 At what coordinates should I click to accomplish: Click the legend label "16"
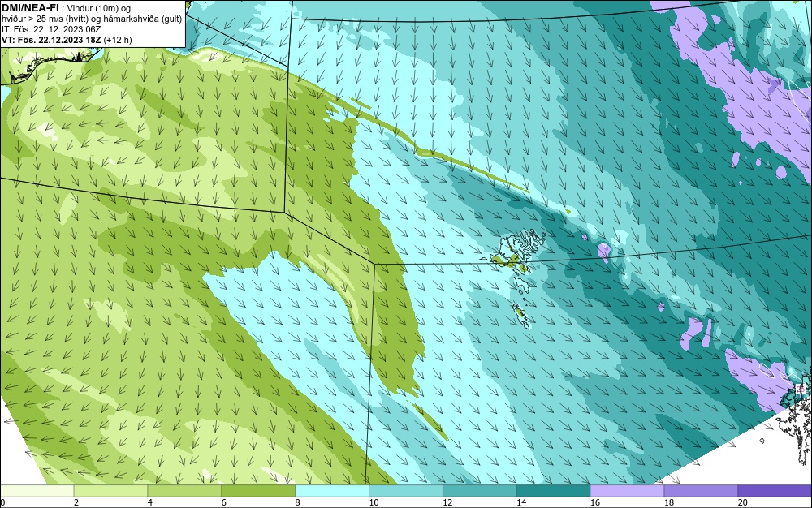(x=595, y=502)
